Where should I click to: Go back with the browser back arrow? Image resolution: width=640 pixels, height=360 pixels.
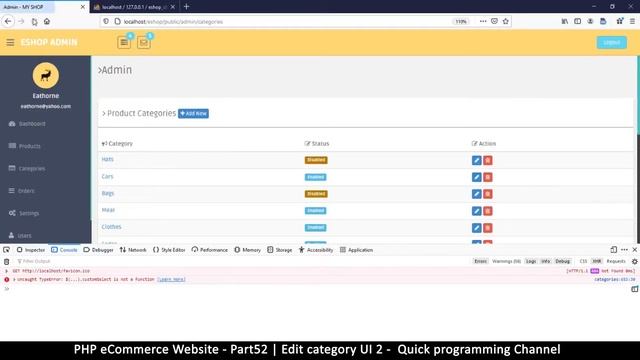[8, 21]
